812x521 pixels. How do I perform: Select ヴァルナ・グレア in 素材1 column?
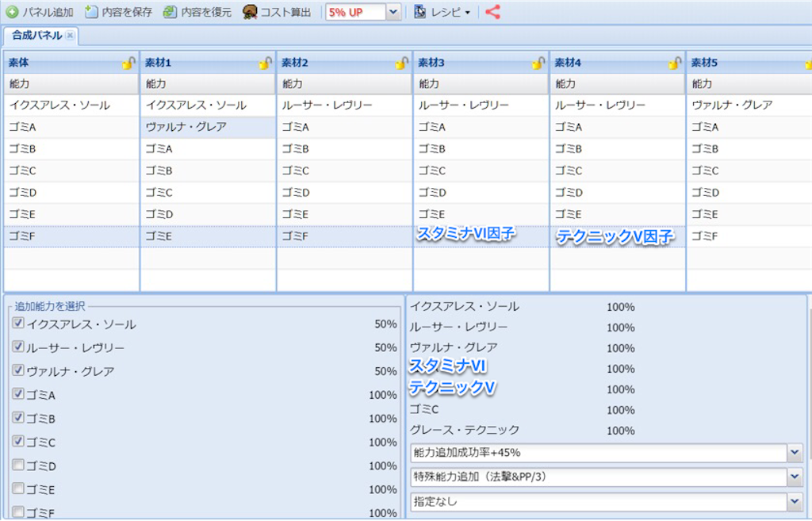[208, 127]
